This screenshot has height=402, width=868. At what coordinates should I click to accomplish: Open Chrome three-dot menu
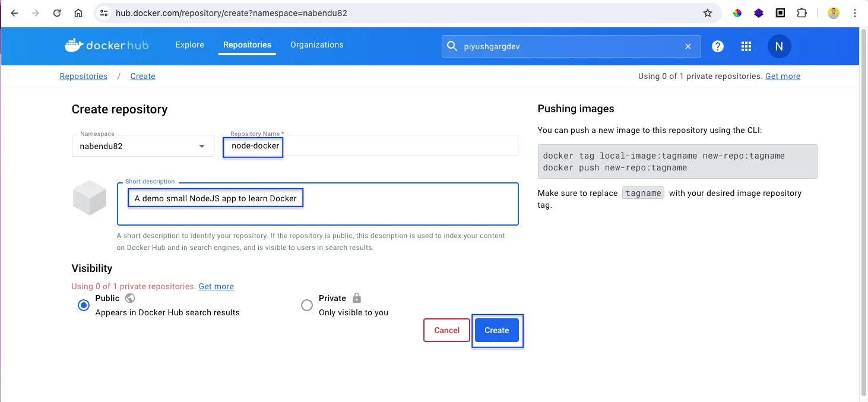(855, 13)
